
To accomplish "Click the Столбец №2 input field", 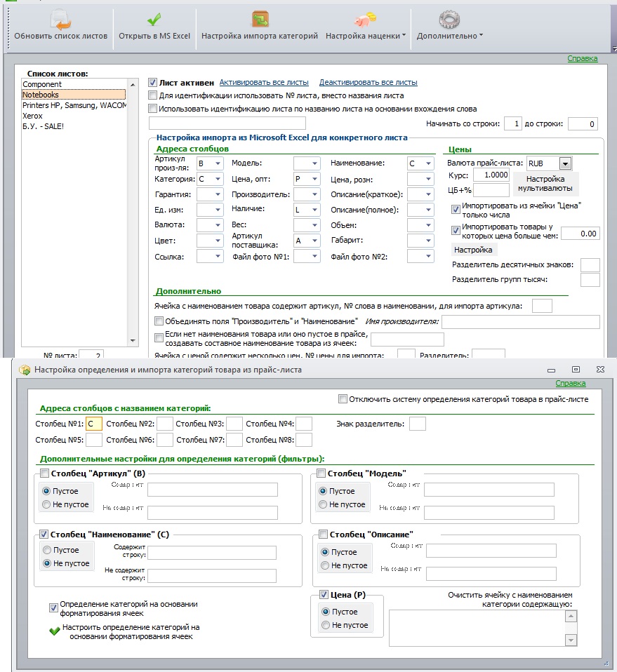I will (165, 424).
